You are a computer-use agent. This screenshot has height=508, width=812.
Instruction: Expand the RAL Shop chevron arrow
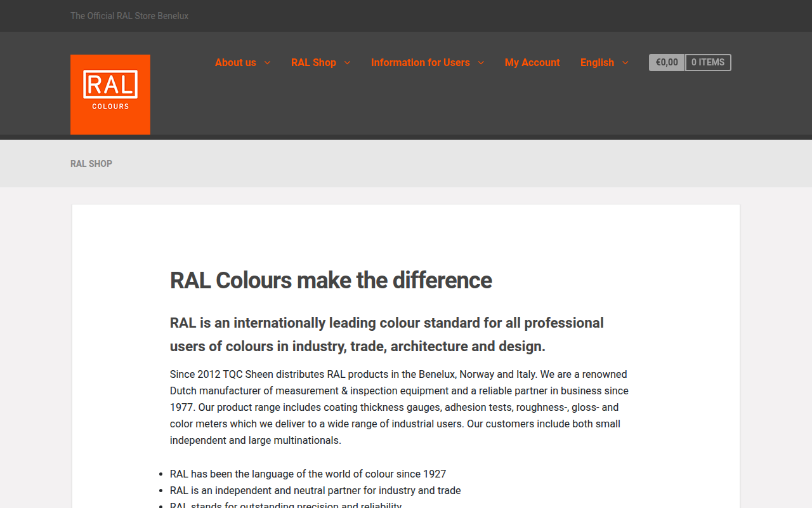(347, 62)
